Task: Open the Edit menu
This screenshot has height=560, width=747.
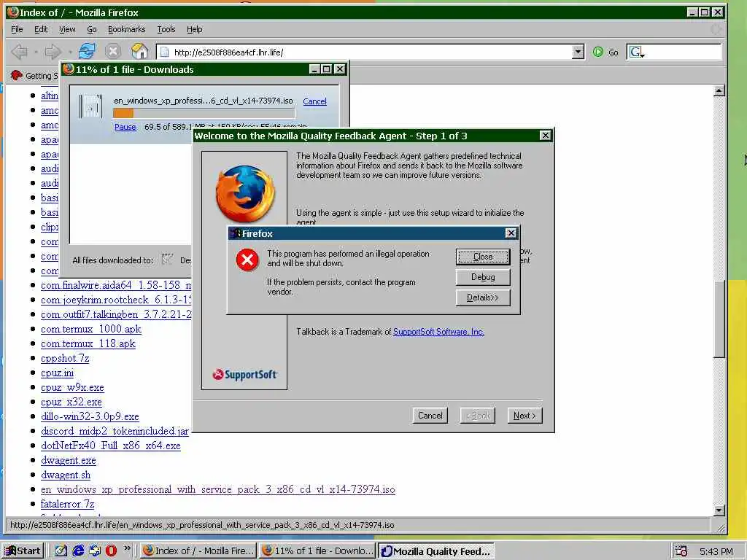Action: [41, 29]
